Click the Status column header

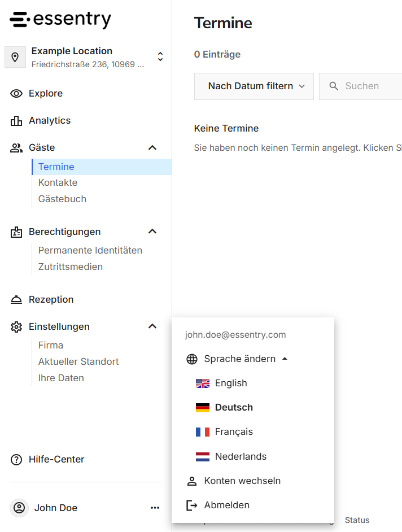(357, 520)
